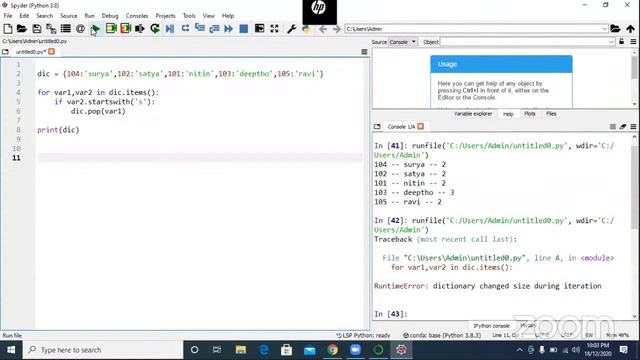Click LSP Python: ready status

363,335
